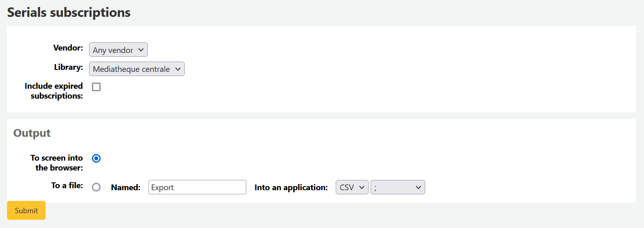644x228 pixels.
Task: Click the chevron arrow on Any vendor selector
Action: (141, 50)
